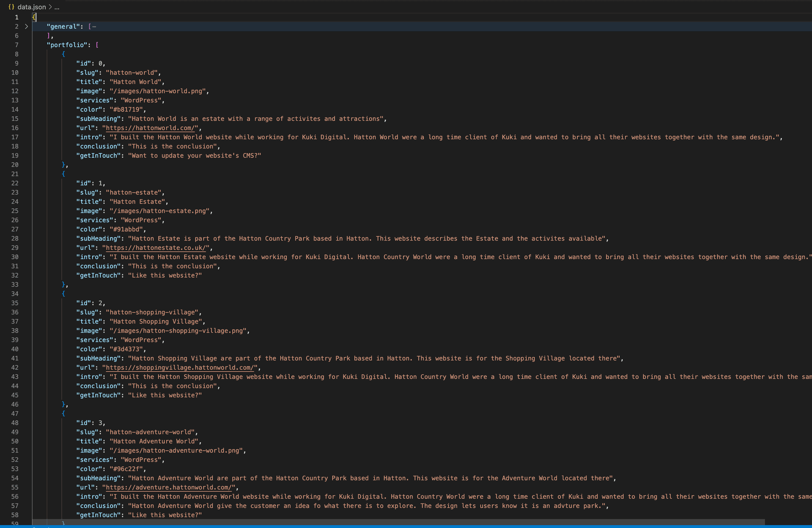Viewport: 812px width, 528px height.
Task: Click line number 56 in the gutter
Action: click(15, 497)
